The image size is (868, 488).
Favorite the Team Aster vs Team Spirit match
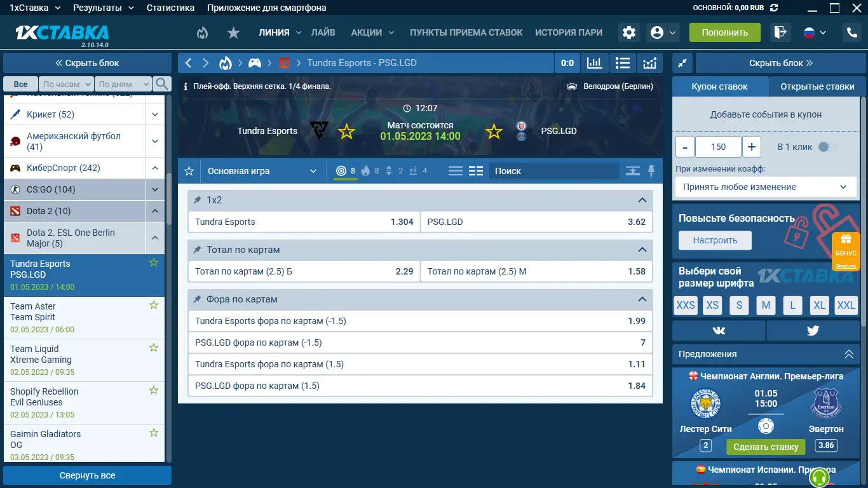click(153, 306)
